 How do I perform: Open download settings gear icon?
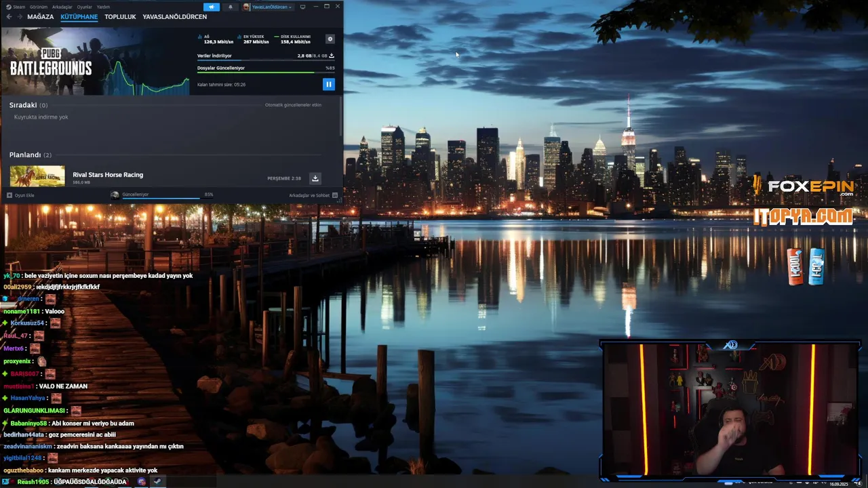330,39
